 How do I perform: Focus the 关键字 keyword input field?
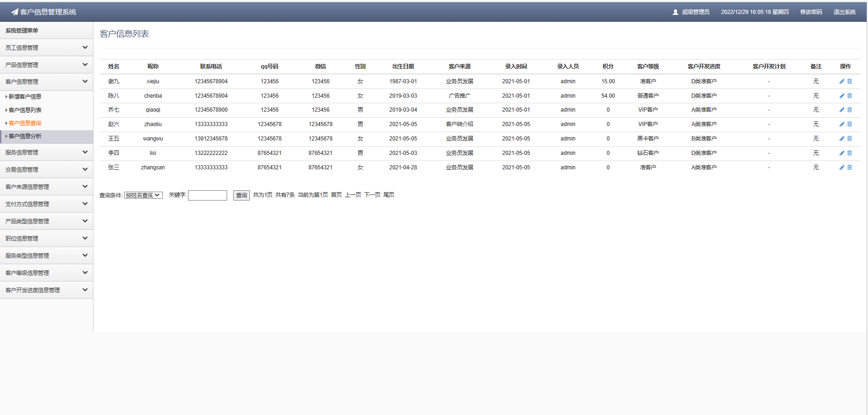click(208, 195)
